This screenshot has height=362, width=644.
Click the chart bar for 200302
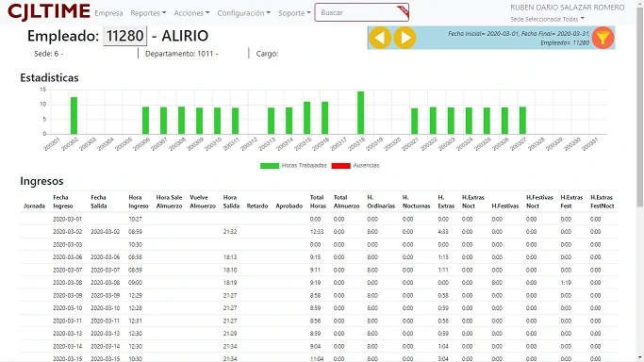74,116
